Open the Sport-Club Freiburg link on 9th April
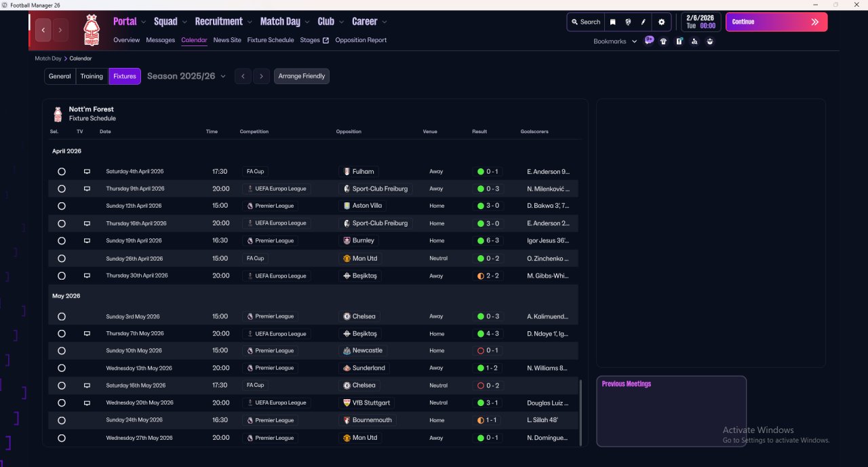 click(375, 189)
